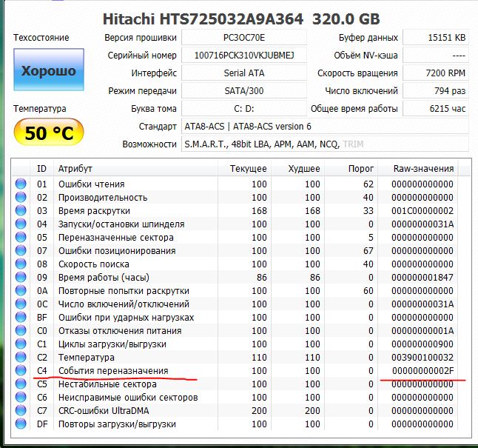Click current value 200 for CRC-ошибки UltraDMA
The width and height of the screenshot is (478, 448).
click(x=259, y=410)
